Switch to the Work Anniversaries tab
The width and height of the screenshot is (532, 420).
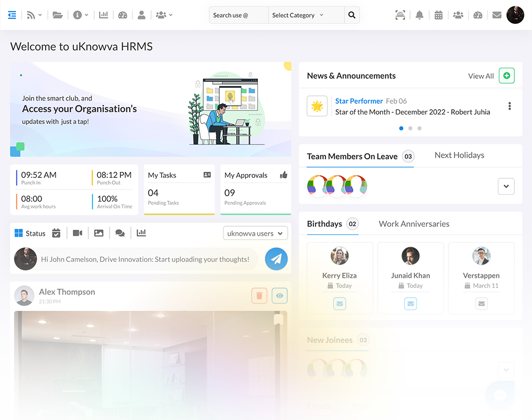click(x=414, y=224)
